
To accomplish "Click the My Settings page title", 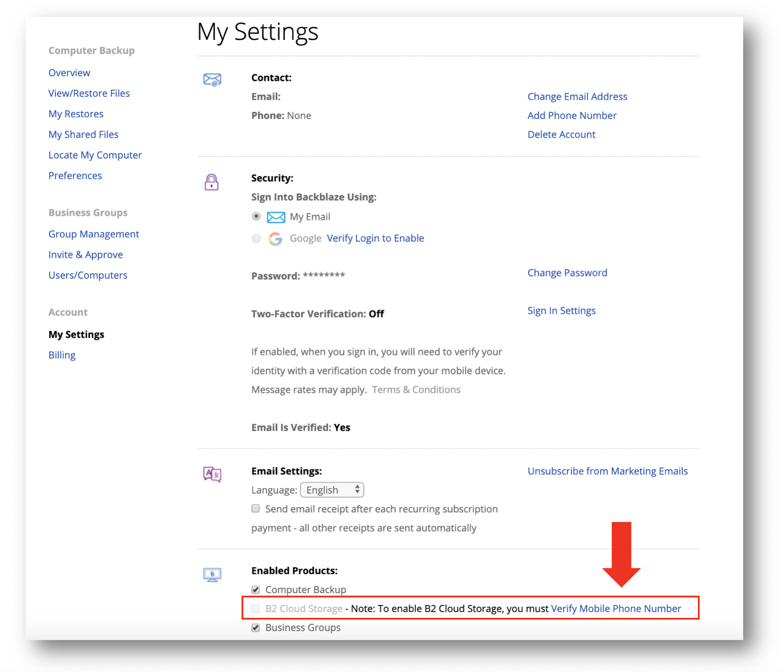I will (x=257, y=32).
